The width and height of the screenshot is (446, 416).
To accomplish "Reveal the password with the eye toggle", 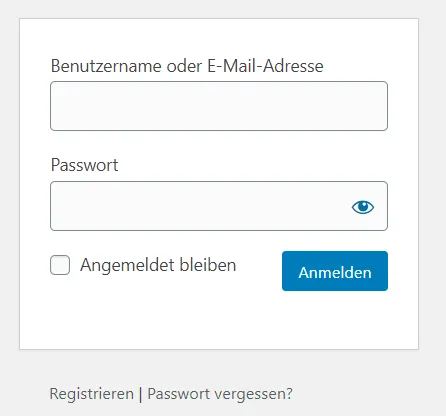I will [363, 207].
